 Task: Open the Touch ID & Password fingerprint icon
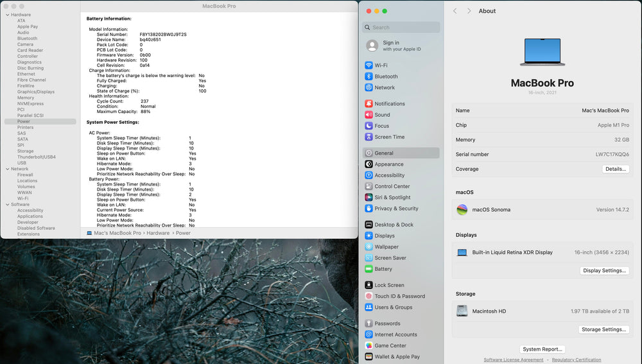coord(369,296)
